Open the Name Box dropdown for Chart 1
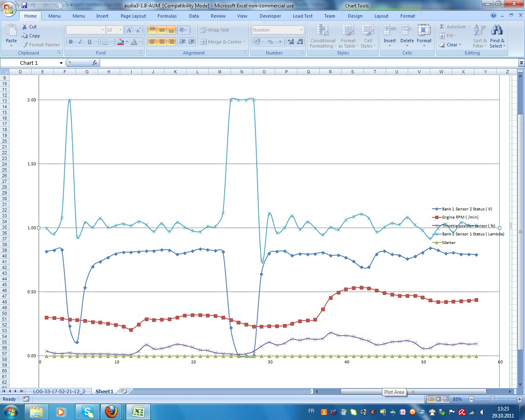The width and height of the screenshot is (525, 420). (61, 63)
